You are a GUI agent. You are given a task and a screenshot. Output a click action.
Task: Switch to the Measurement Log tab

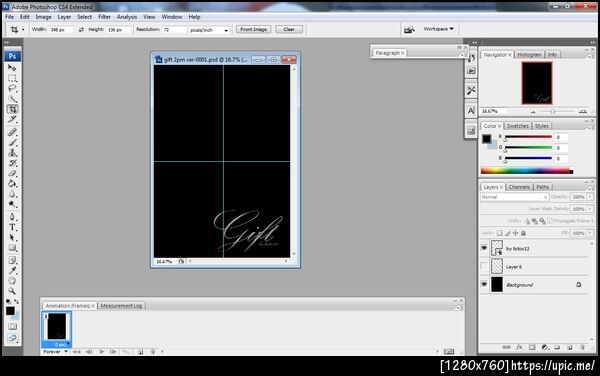[x=121, y=306]
